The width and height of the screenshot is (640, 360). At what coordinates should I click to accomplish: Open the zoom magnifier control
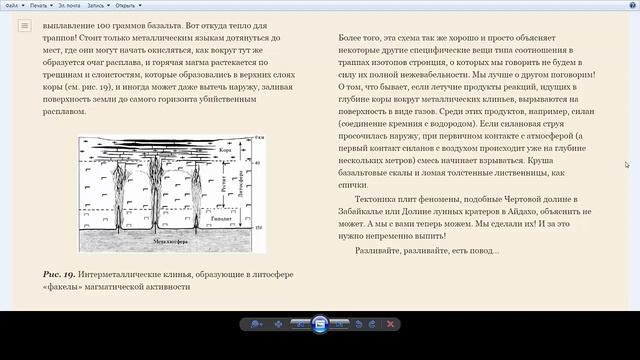click(x=256, y=324)
